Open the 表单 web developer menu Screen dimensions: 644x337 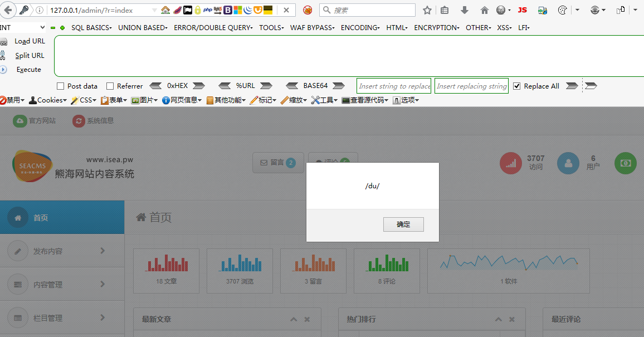tap(114, 100)
